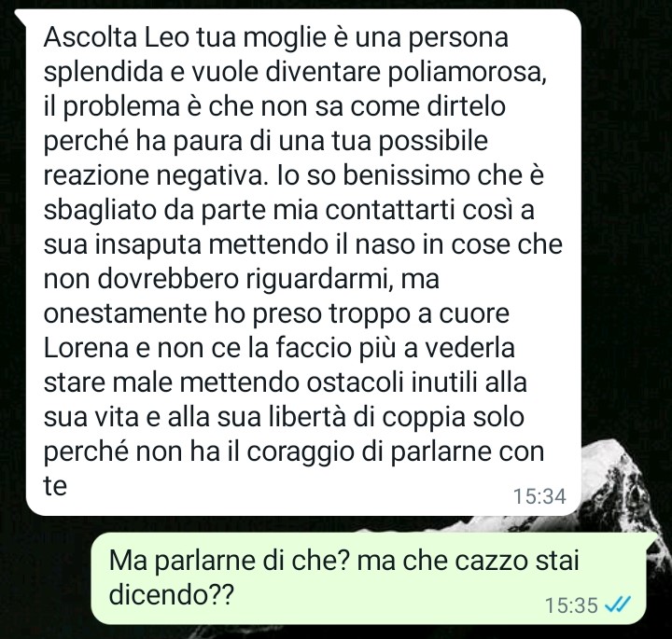Screen dimensions: 672x639
Task: Click the word 'splendida' in the message
Action: coord(104,73)
